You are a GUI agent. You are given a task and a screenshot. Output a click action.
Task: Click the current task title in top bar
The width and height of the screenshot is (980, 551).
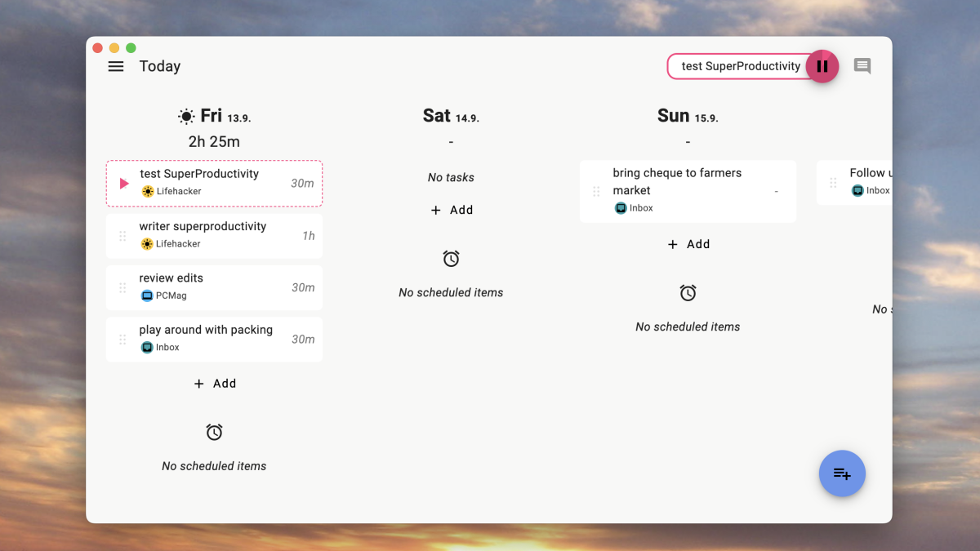[x=741, y=66]
